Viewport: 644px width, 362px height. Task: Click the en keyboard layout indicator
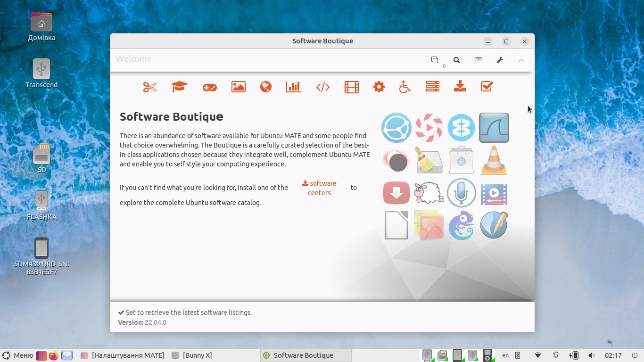pyautogui.click(x=505, y=355)
